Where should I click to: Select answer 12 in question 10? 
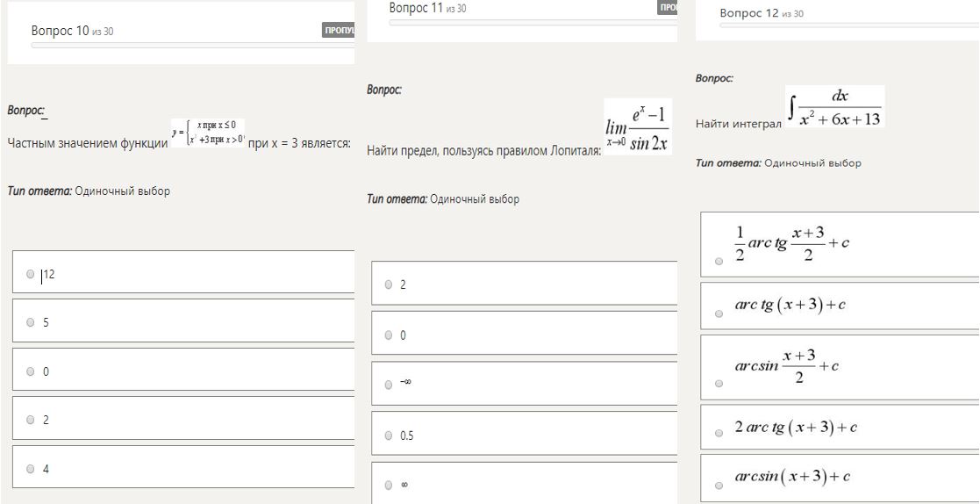(31, 275)
